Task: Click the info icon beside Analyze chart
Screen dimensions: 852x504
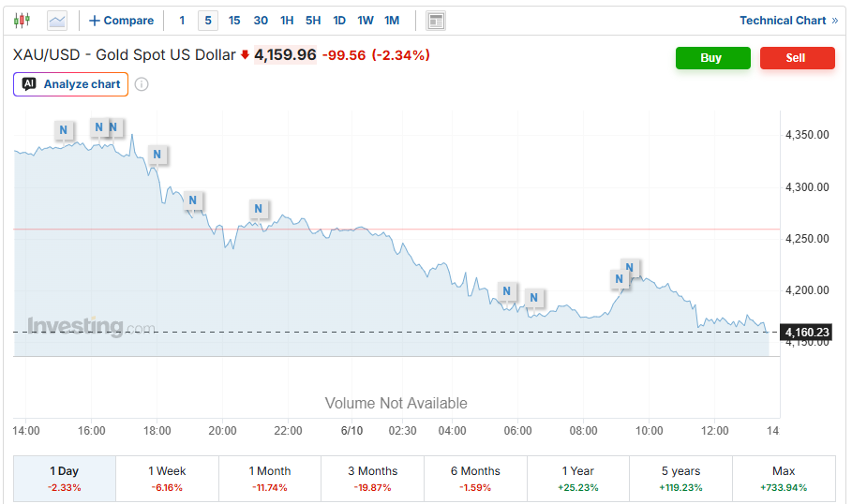Action: pyautogui.click(x=142, y=84)
